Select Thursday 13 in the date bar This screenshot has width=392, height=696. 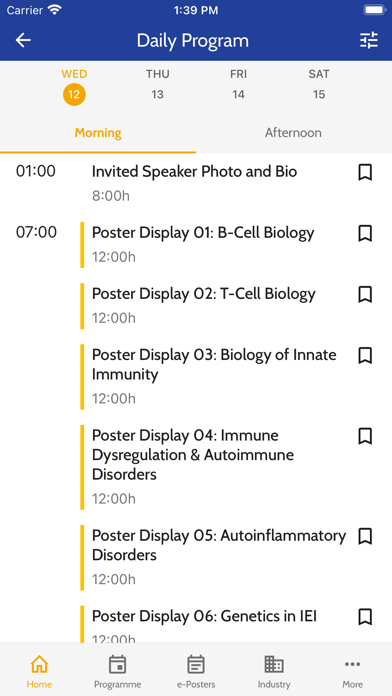click(158, 84)
